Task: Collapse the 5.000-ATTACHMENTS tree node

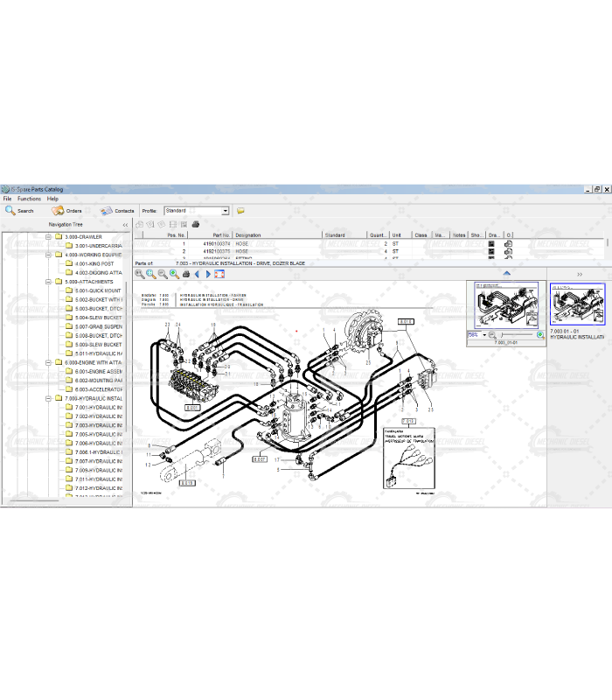Action: click(x=47, y=282)
